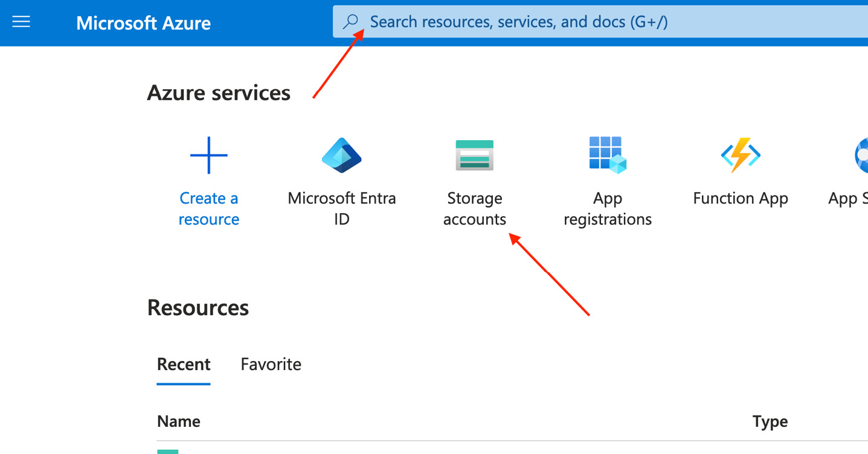Click the Microsoft Azure home title
Screen dimensions: 868x454
point(144,23)
